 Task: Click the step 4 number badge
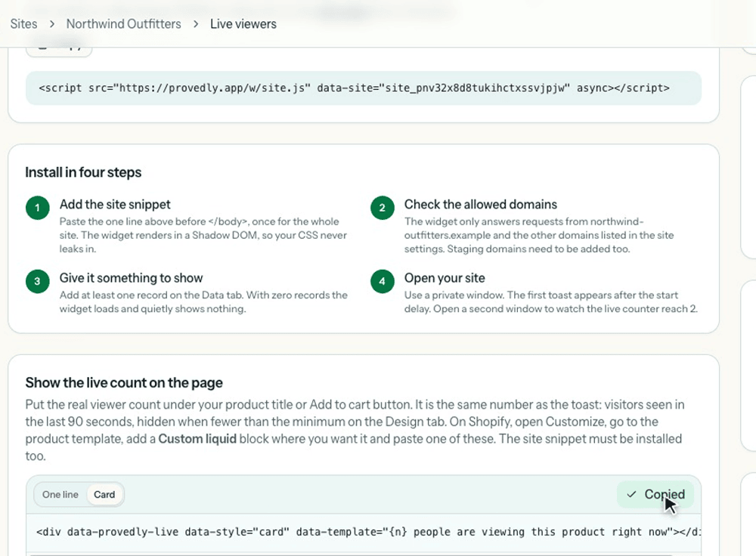click(x=383, y=281)
